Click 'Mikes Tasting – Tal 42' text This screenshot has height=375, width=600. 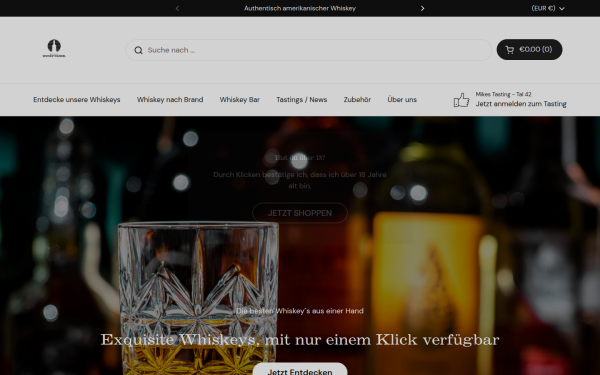[503, 94]
